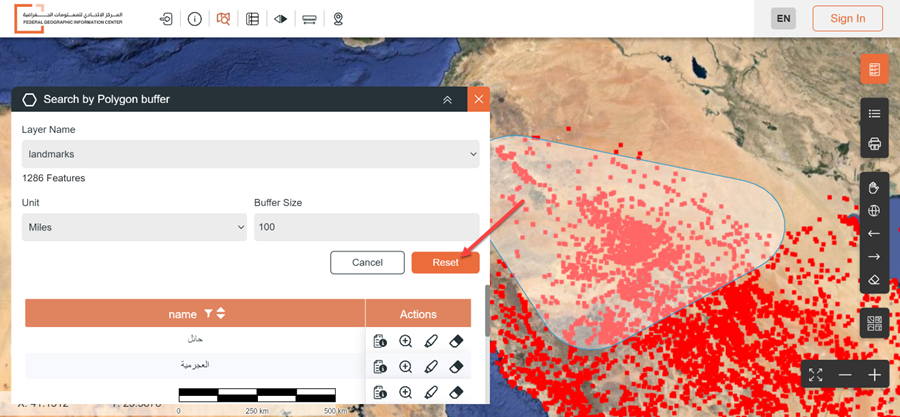Open the info circle icon in toolbar
Screen dimensions: 900x417
click(195, 19)
